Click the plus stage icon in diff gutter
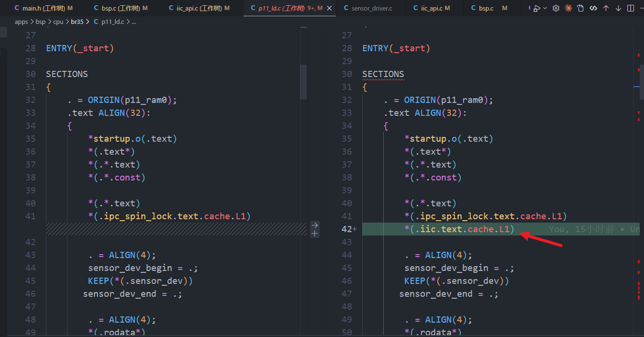The width and height of the screenshot is (644, 337). pyautogui.click(x=315, y=233)
